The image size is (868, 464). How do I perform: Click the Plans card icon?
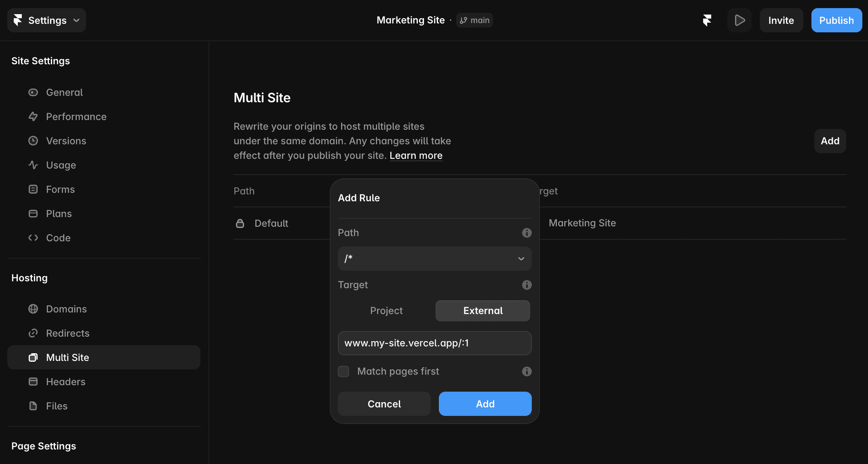(x=33, y=214)
